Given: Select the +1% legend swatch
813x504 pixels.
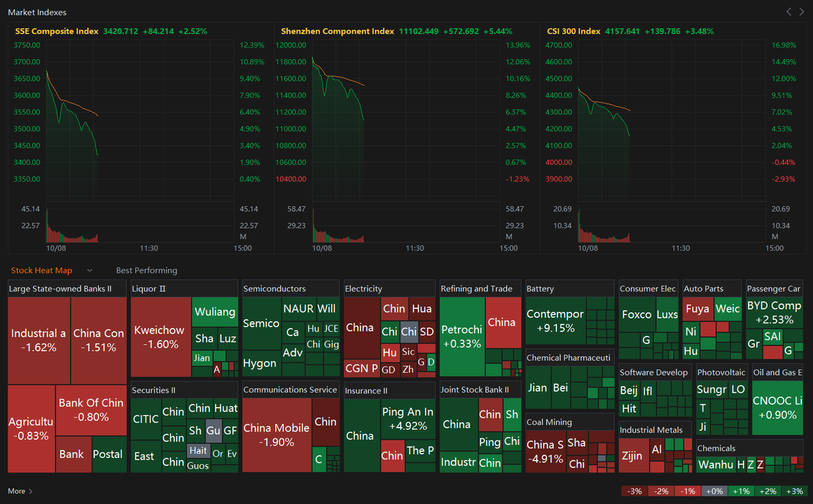Looking at the screenshot, I should (x=741, y=491).
